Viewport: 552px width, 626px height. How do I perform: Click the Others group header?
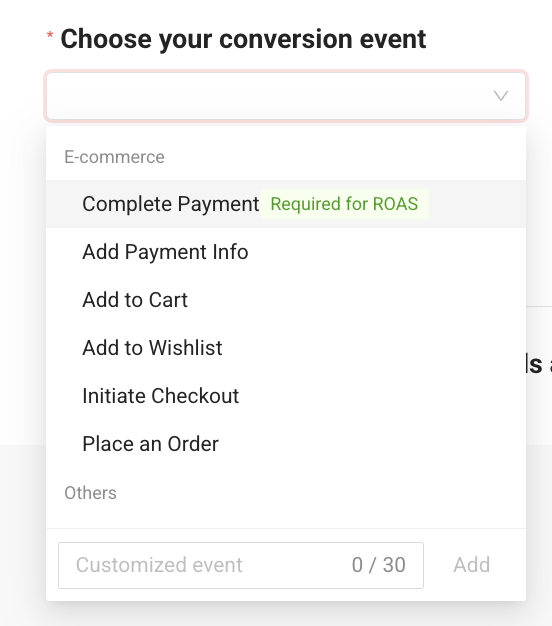click(90, 493)
